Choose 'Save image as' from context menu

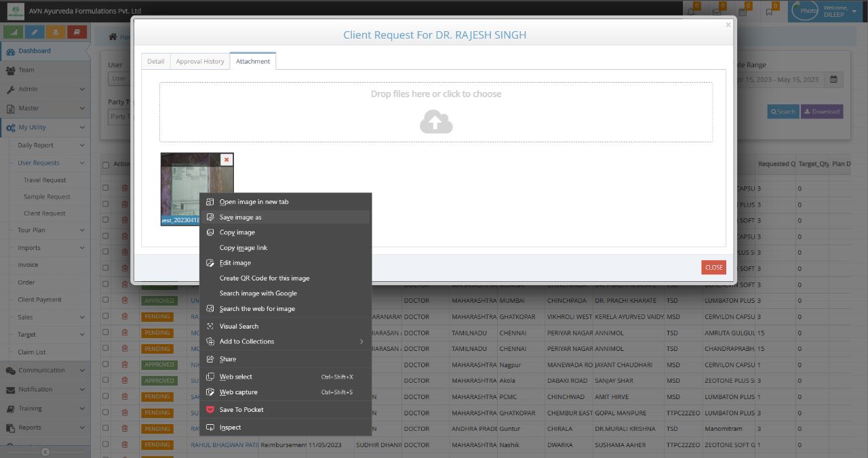(240, 217)
